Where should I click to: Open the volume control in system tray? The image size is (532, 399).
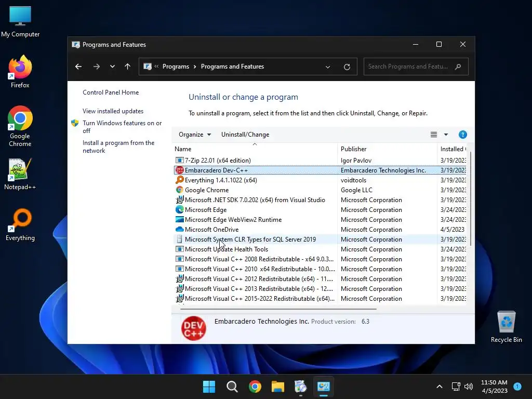(469, 387)
